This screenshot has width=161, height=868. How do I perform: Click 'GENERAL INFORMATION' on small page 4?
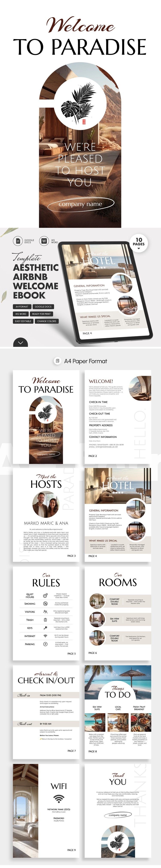[x=104, y=510]
